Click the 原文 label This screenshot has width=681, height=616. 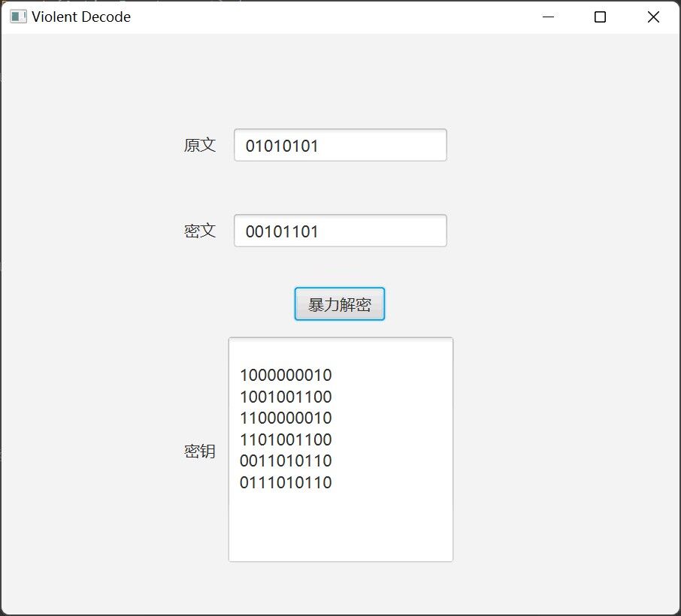[200, 145]
